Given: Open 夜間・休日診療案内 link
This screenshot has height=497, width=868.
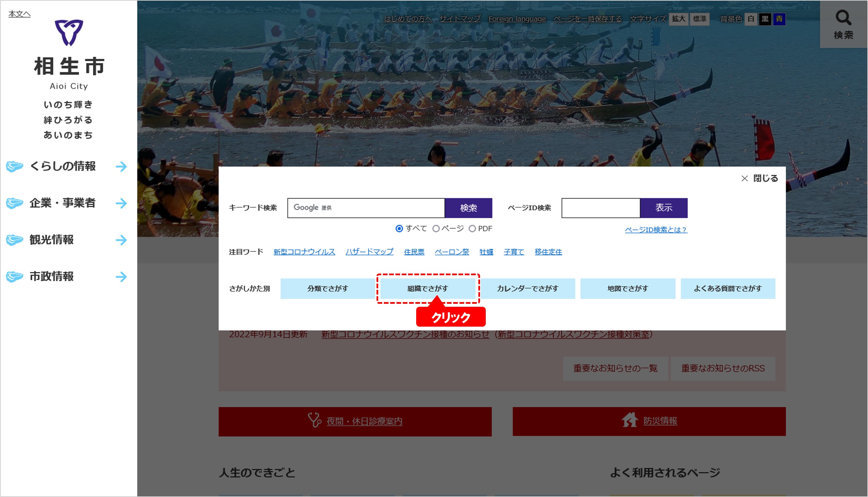Looking at the screenshot, I should [x=364, y=421].
